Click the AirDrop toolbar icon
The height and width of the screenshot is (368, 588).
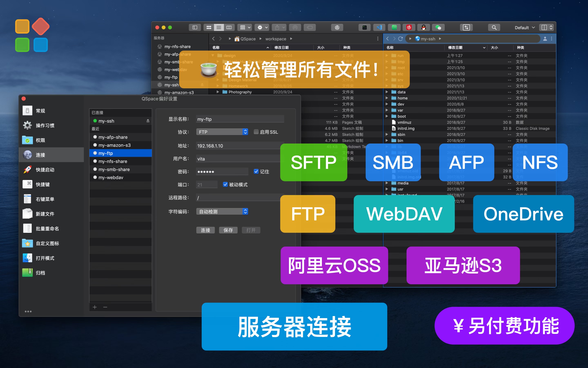tap(295, 28)
